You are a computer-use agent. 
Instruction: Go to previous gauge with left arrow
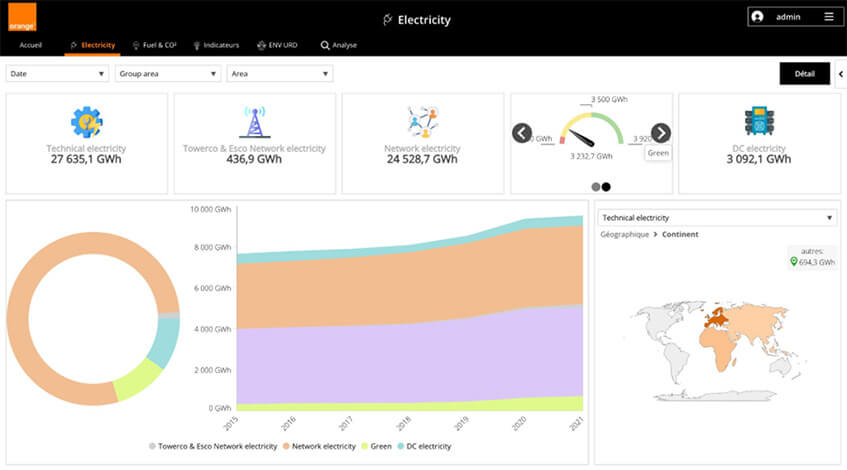point(521,133)
